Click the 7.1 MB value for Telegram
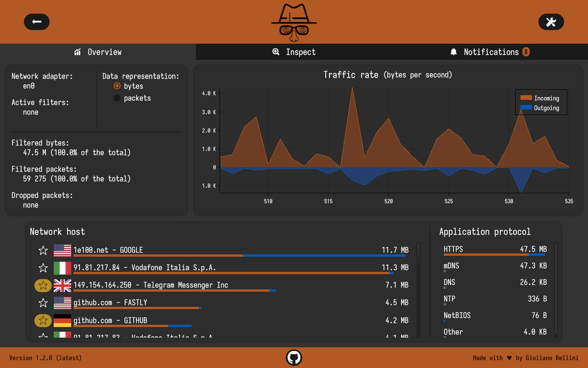The height and width of the screenshot is (368, 588). (397, 285)
